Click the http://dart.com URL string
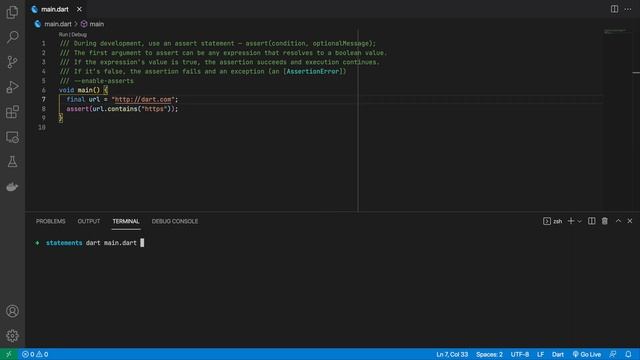 coord(143,100)
